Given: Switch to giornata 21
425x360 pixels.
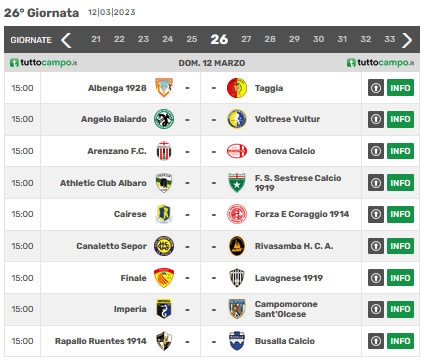Looking at the screenshot, I should tap(96, 39).
